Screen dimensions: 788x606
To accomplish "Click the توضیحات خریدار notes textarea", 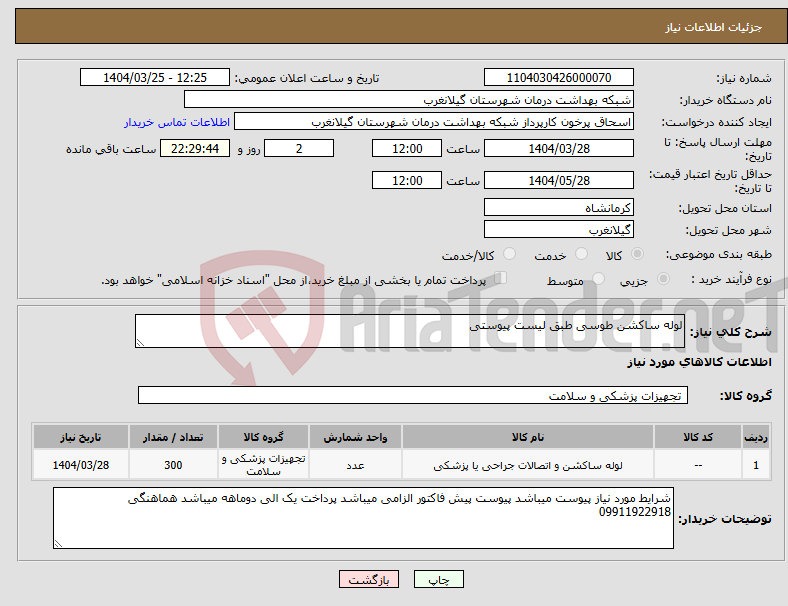I will point(363,518).
